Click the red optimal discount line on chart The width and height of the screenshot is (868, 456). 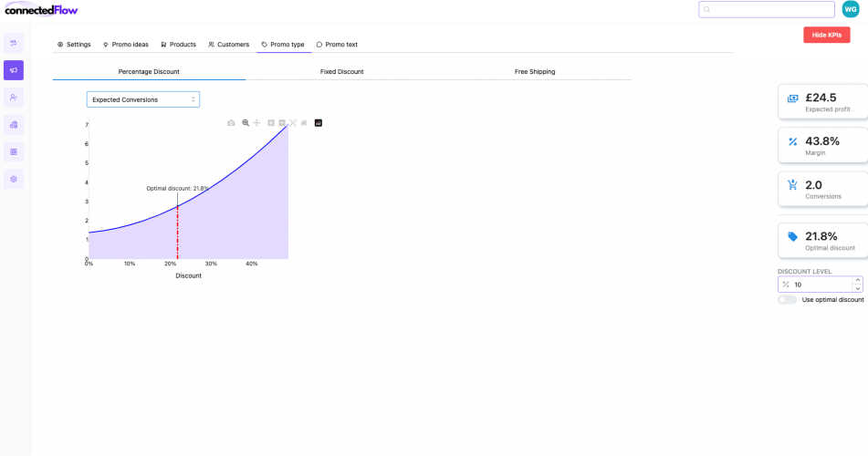tap(178, 233)
